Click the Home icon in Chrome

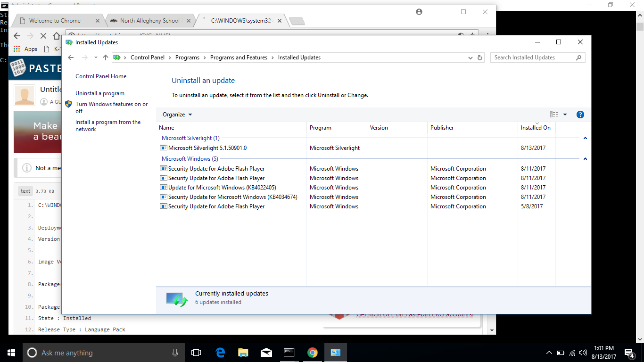(x=56, y=36)
